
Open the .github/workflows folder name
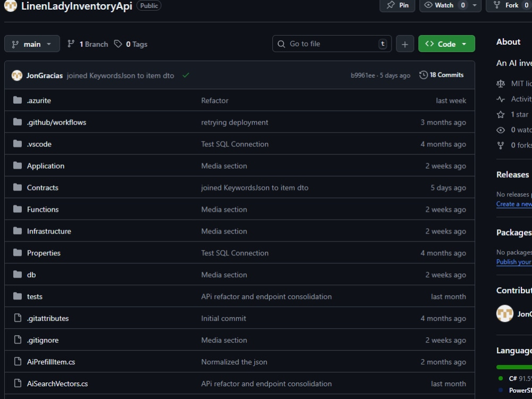57,122
